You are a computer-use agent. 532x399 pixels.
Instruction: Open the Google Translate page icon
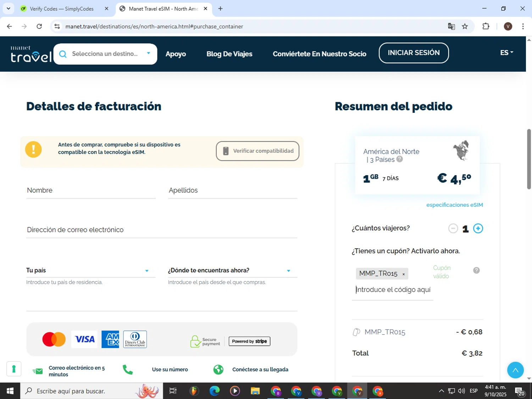[x=451, y=27]
